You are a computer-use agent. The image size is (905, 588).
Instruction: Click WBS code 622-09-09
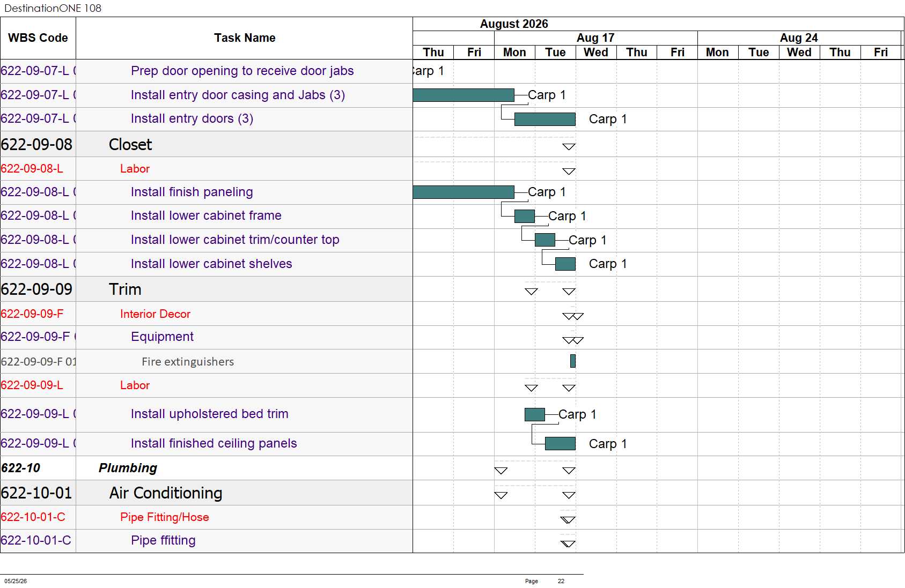point(36,289)
